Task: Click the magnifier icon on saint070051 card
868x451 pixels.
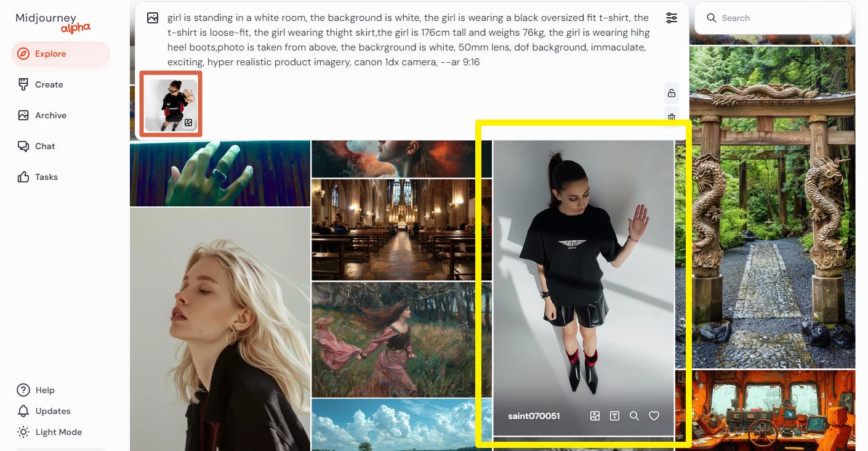Action: [634, 416]
